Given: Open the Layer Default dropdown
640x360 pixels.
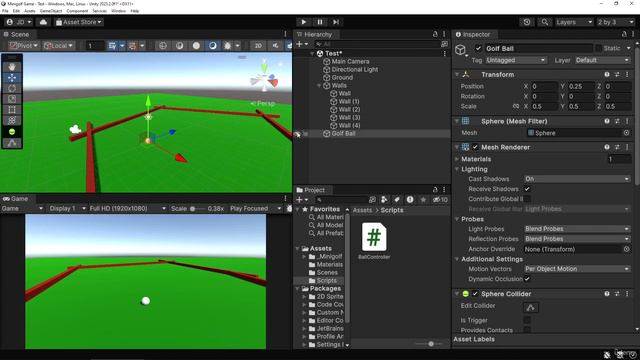Looking at the screenshot, I should (602, 60).
